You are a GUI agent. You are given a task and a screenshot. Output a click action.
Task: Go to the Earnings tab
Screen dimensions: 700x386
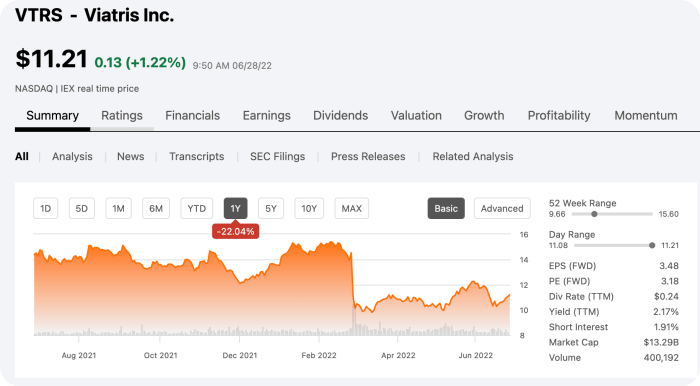267,116
